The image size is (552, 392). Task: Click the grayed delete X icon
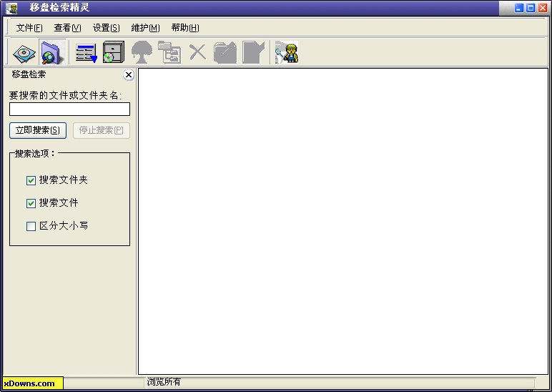point(197,52)
